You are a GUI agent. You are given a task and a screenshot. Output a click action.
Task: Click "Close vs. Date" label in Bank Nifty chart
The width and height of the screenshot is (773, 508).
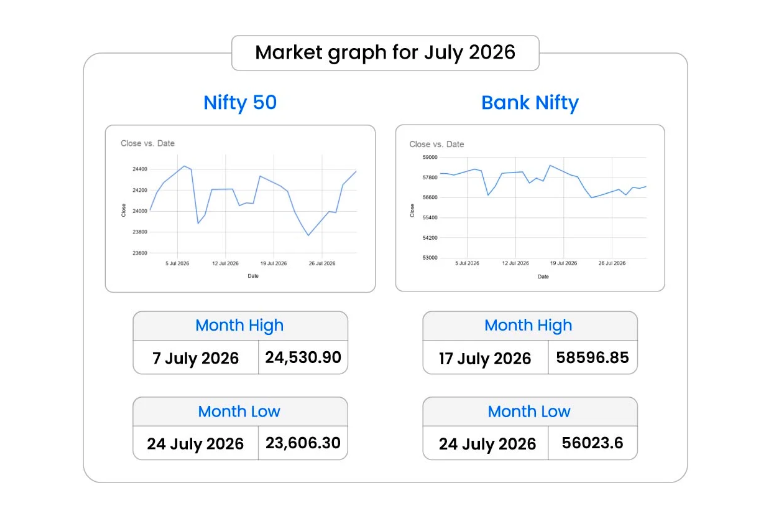click(437, 145)
